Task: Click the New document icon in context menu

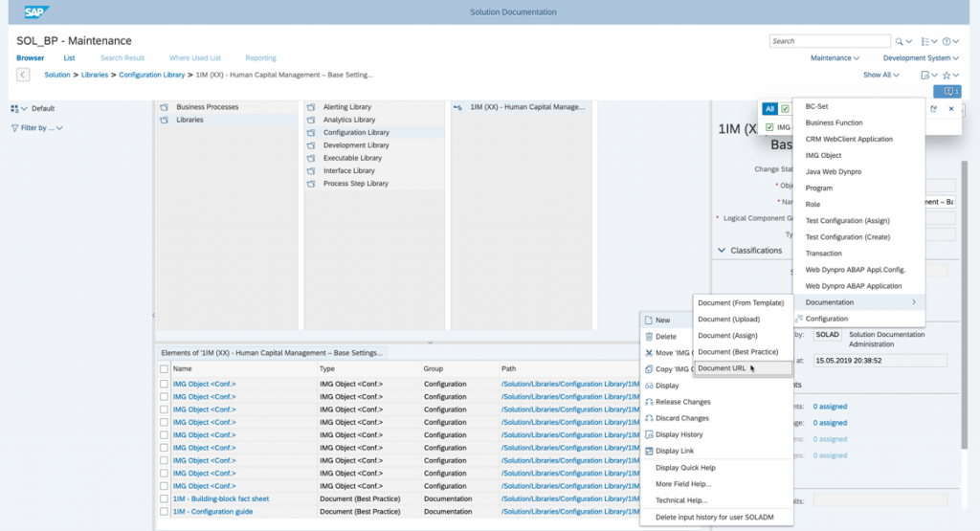Action: pos(649,320)
